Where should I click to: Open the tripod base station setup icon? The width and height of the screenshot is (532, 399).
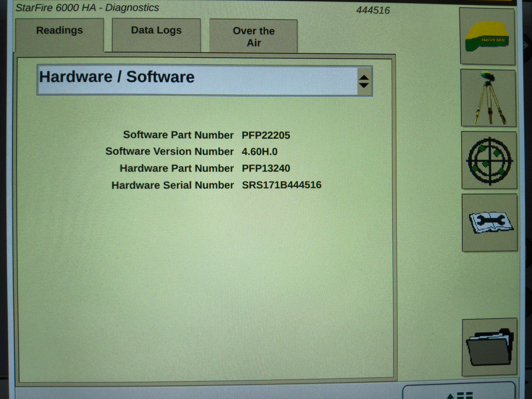point(489,98)
